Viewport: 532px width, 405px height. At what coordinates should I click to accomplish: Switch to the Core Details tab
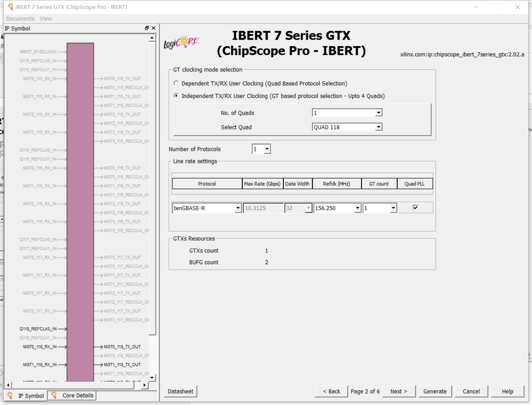pos(72,395)
